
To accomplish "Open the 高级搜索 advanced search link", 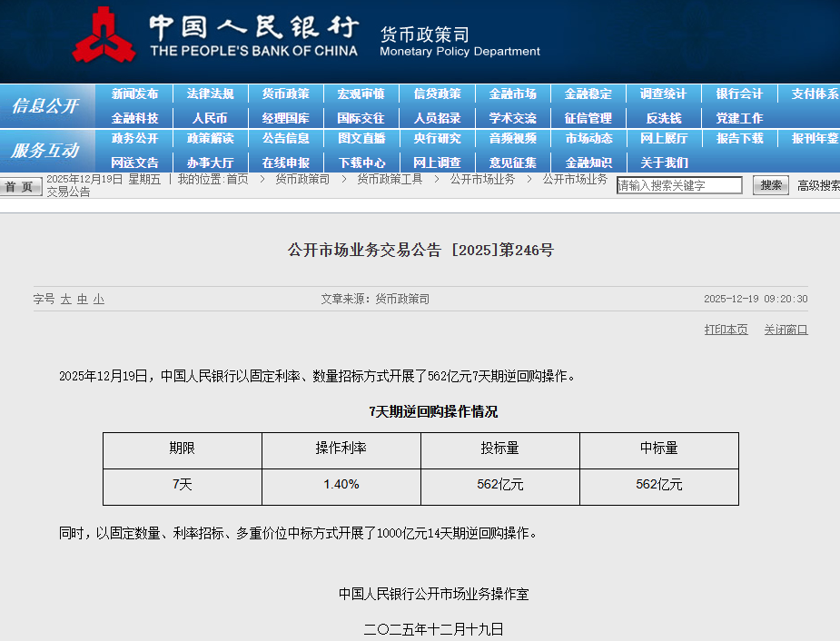I will click(x=817, y=185).
